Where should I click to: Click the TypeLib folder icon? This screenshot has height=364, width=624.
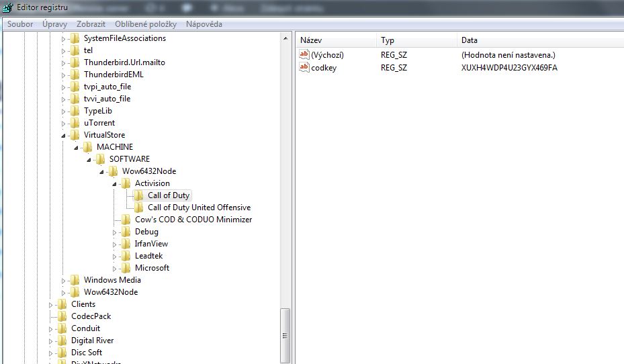pyautogui.click(x=75, y=111)
